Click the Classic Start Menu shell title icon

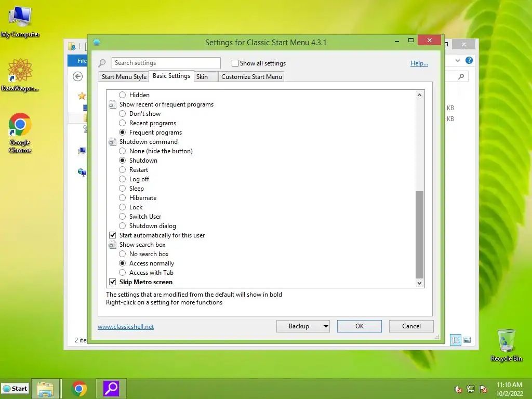97,43
